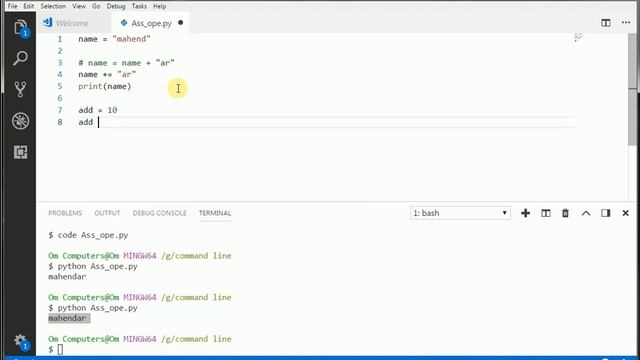The height and width of the screenshot is (360, 640).
Task: Move the panel to the right side
Action: [x=606, y=213]
